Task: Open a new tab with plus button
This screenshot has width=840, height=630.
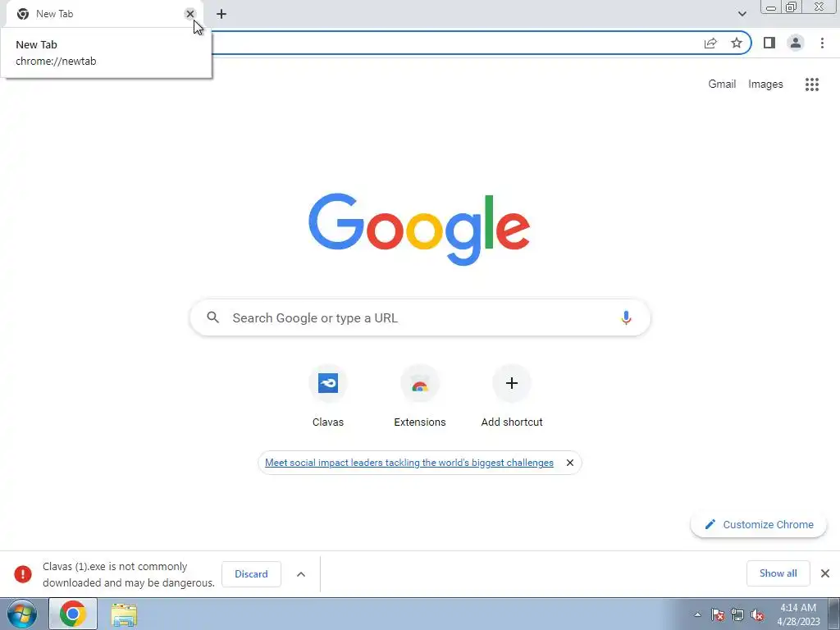Action: click(x=221, y=14)
